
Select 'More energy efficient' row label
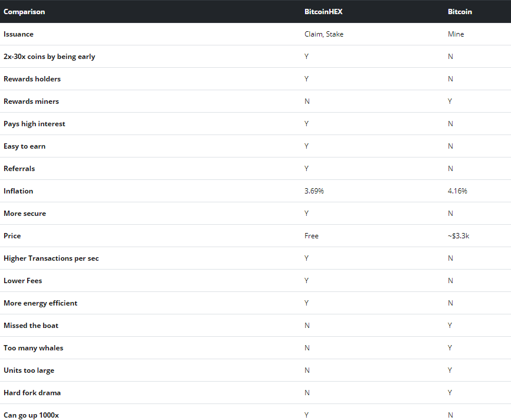coord(40,303)
